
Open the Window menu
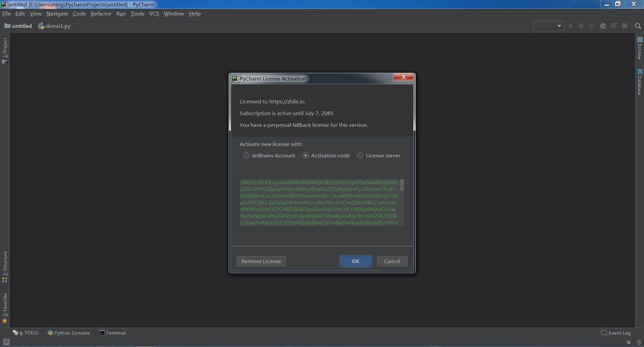174,13
